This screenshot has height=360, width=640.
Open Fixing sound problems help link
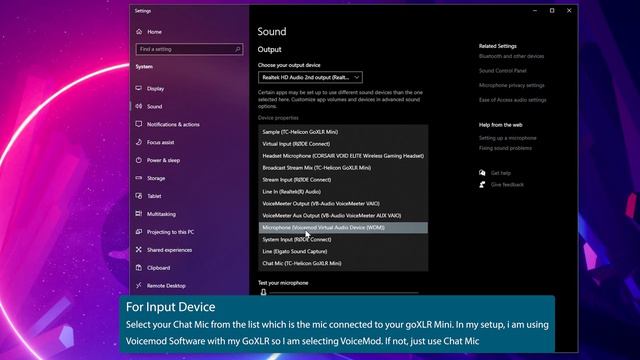(505, 148)
